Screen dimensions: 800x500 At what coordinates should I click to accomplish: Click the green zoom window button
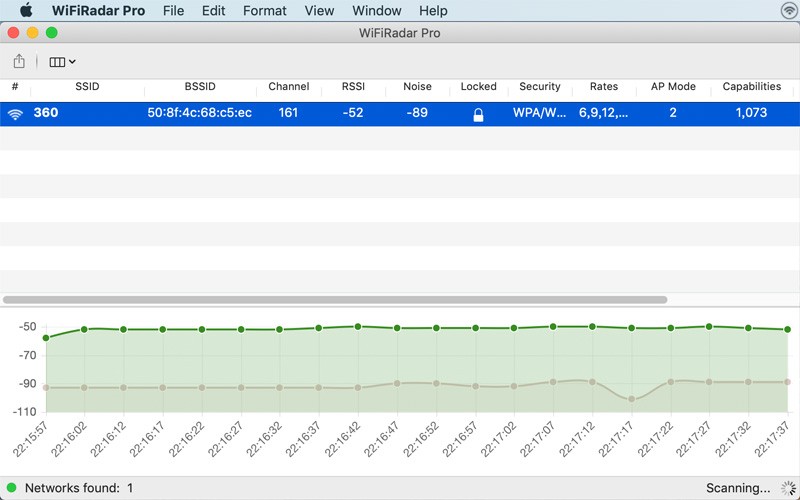52,33
